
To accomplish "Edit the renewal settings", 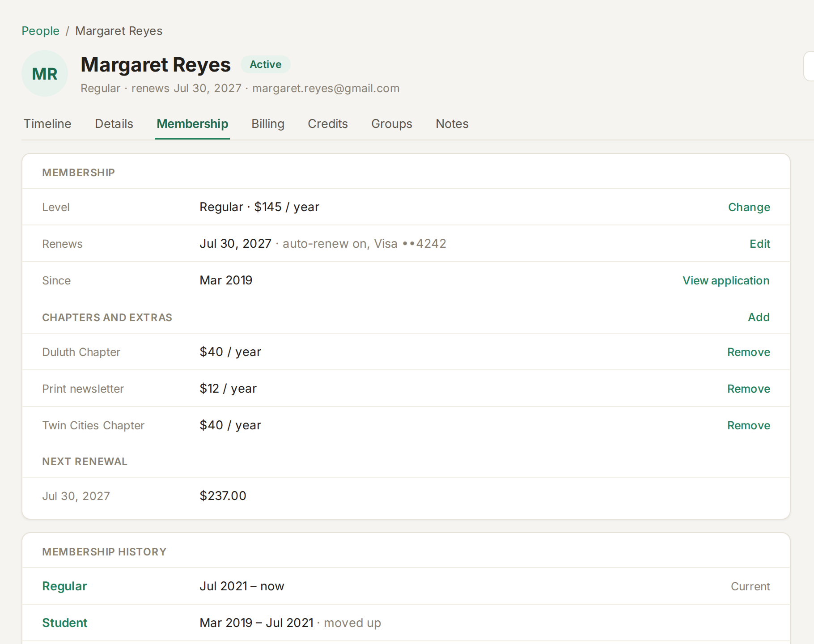I will tap(760, 244).
